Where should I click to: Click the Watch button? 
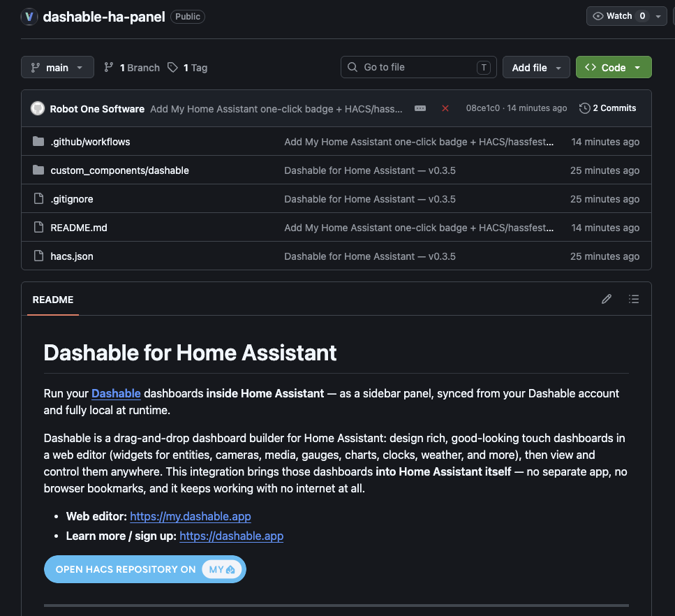click(x=618, y=16)
